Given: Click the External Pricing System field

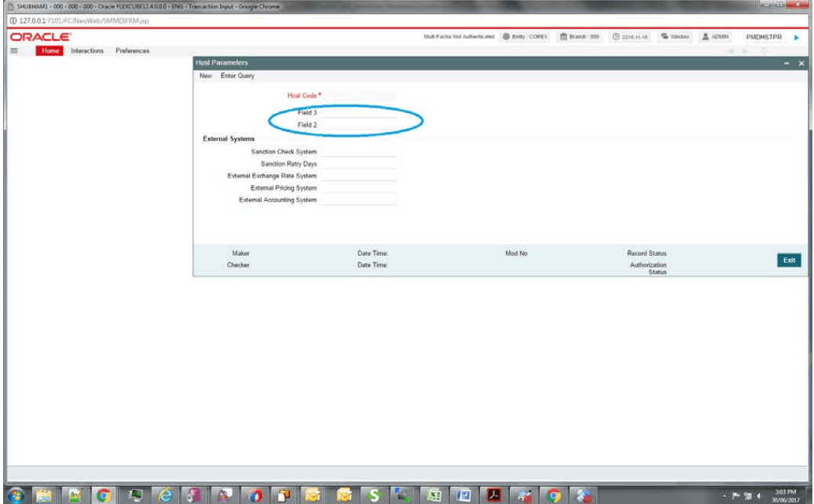Looking at the screenshot, I should coord(359,188).
